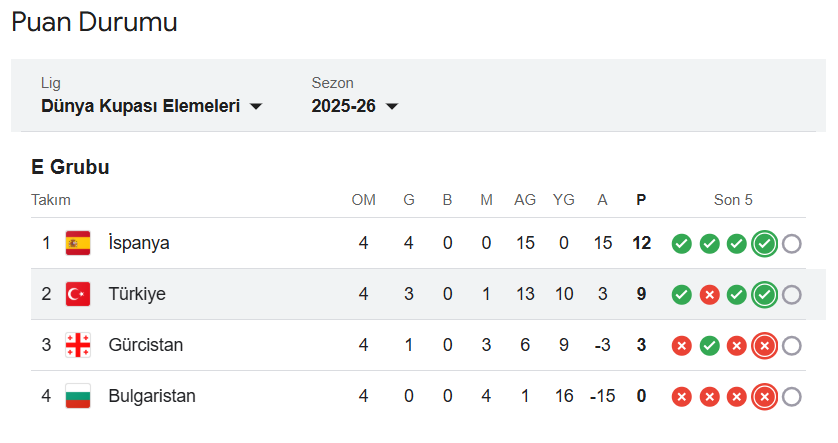This screenshot has width=838, height=443.
Task: Open the İspanya team link
Action: tap(139, 243)
